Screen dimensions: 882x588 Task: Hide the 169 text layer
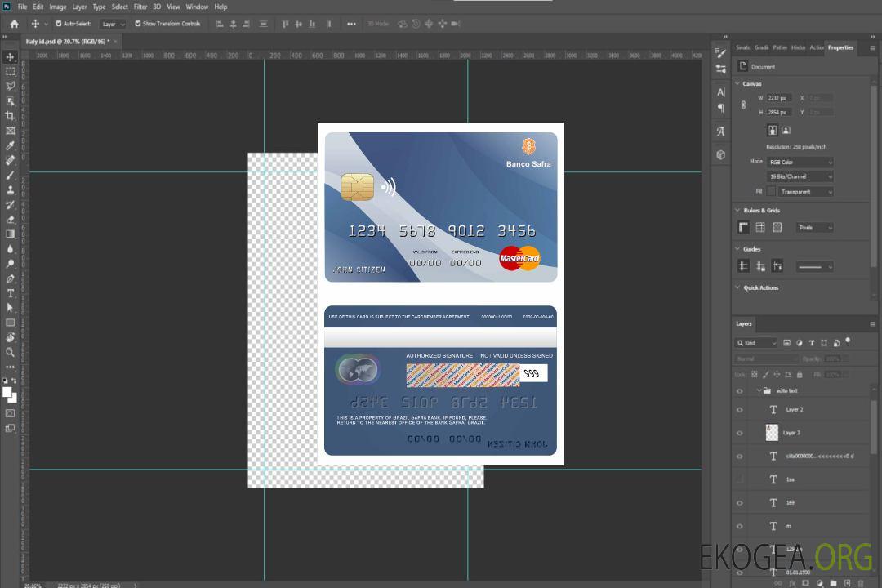(740, 503)
